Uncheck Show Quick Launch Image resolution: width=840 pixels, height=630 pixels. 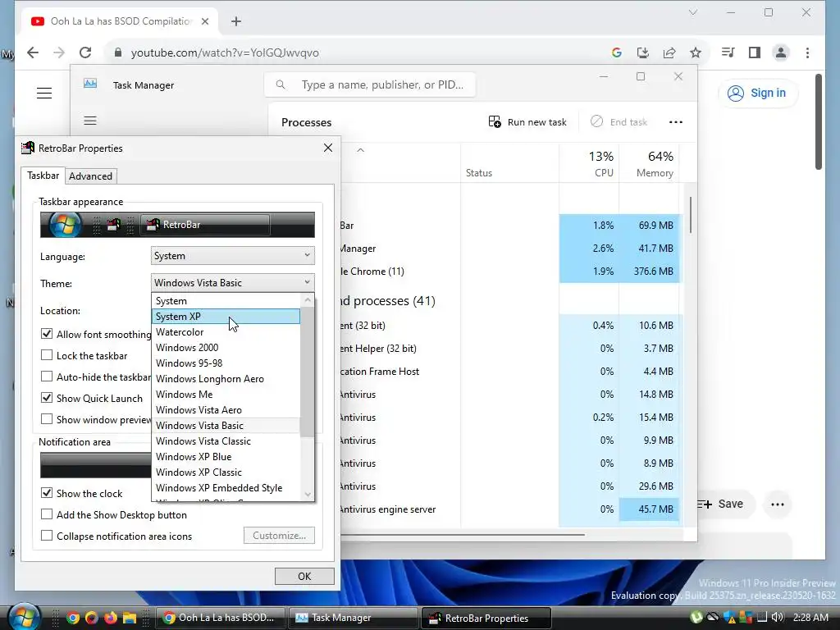[47, 398]
